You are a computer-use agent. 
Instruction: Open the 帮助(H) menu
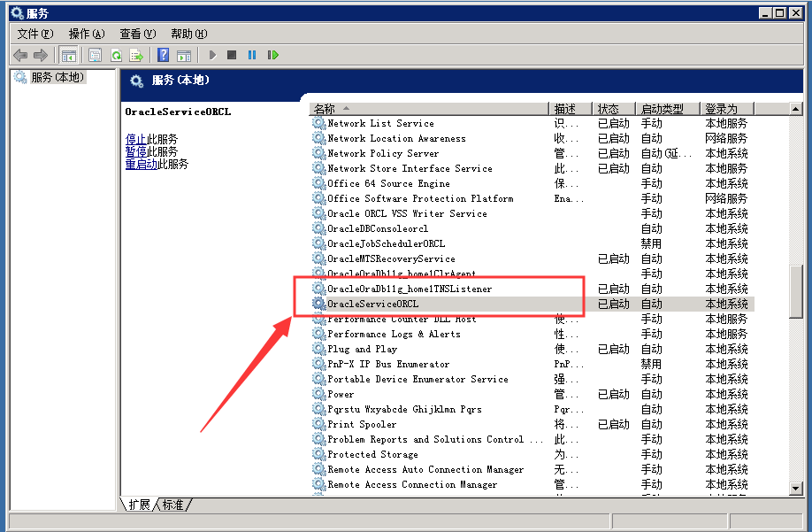[189, 34]
